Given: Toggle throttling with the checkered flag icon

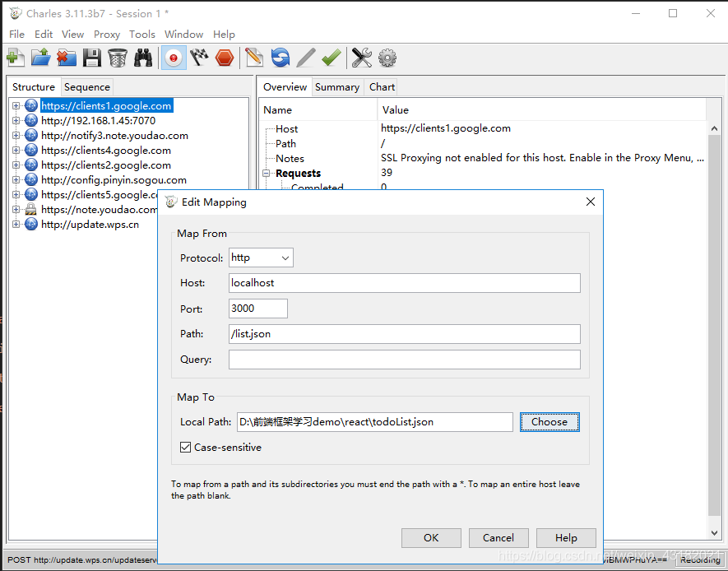Looking at the screenshot, I should 199,58.
